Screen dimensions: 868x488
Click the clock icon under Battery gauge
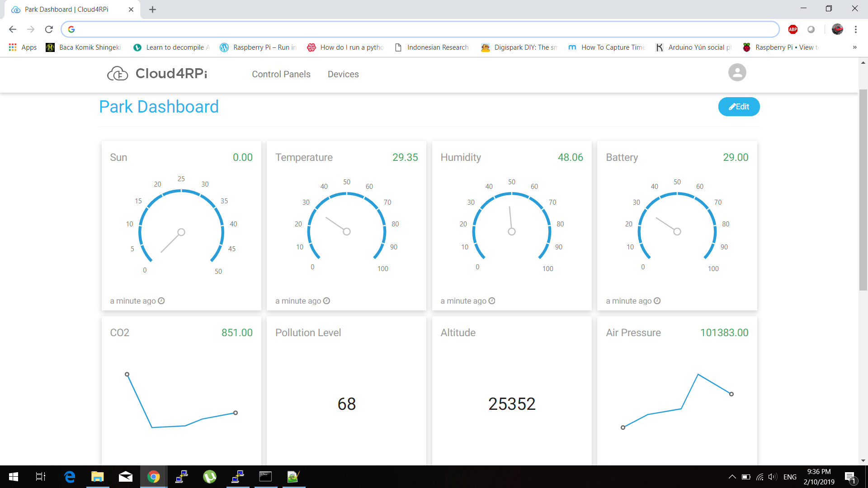657,301
